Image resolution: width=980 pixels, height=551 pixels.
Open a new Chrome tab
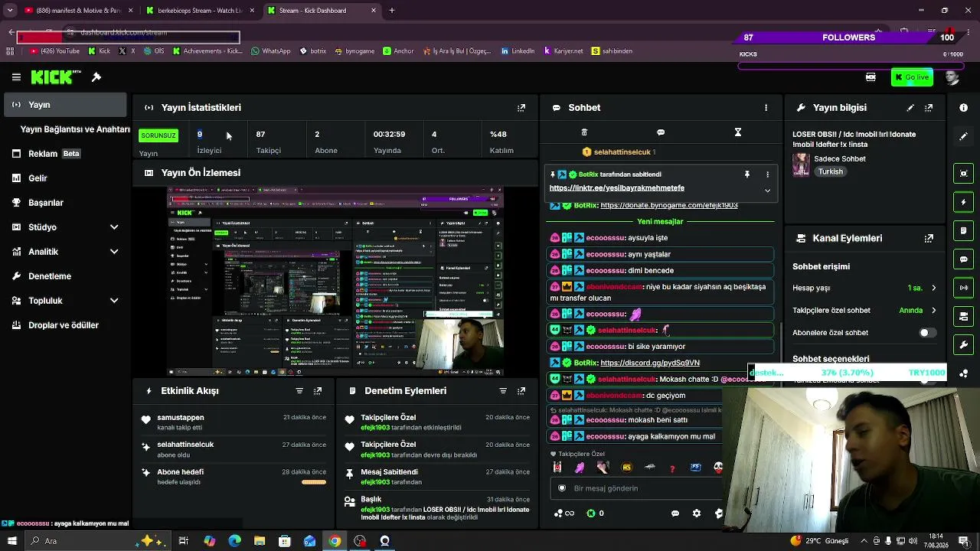392,11
